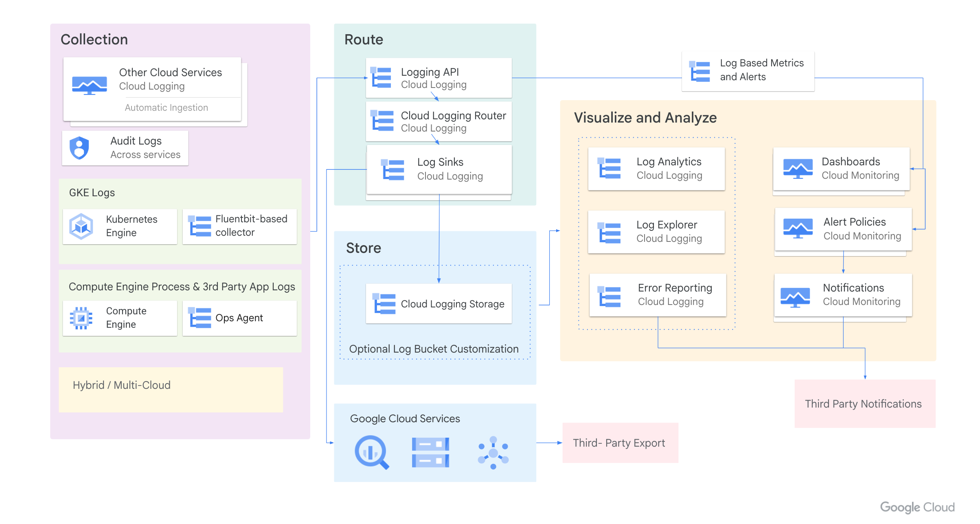Click the Compute Engine chip icon
This screenshot has width=980, height=524.
tap(81, 318)
